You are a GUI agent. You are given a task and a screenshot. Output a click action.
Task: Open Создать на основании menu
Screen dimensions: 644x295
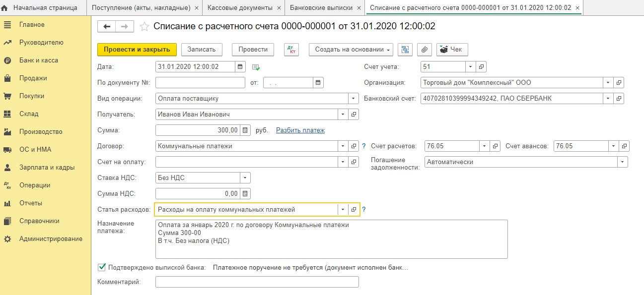[351, 50]
